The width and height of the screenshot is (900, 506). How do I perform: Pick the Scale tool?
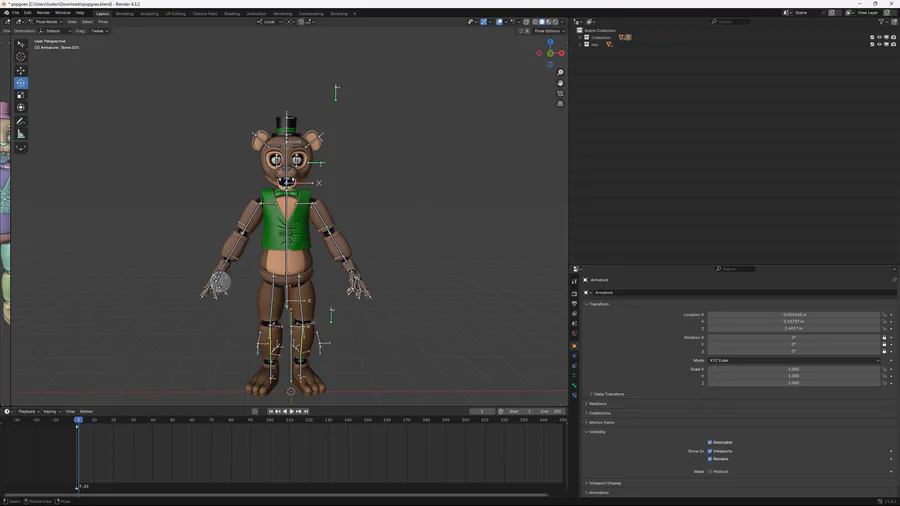21,95
